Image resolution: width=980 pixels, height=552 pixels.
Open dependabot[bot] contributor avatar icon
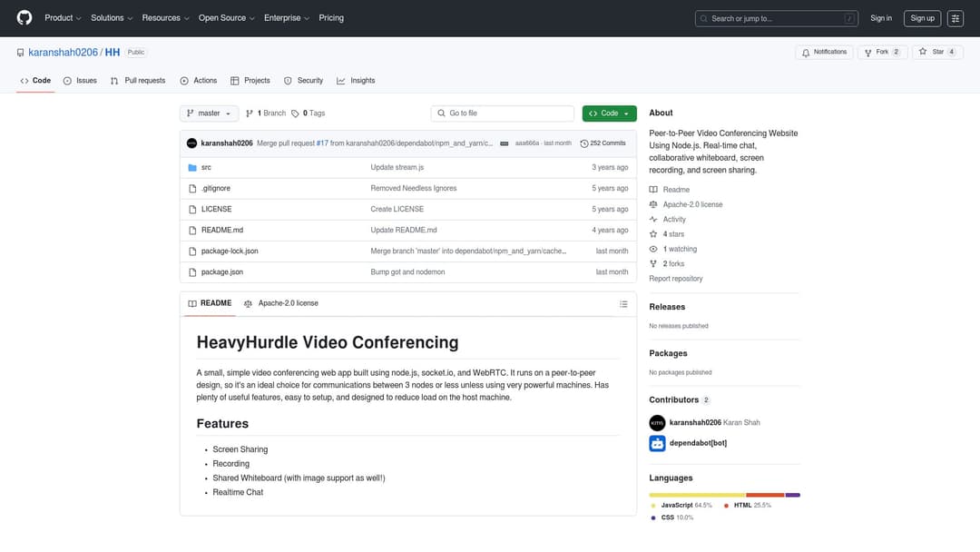coord(657,443)
